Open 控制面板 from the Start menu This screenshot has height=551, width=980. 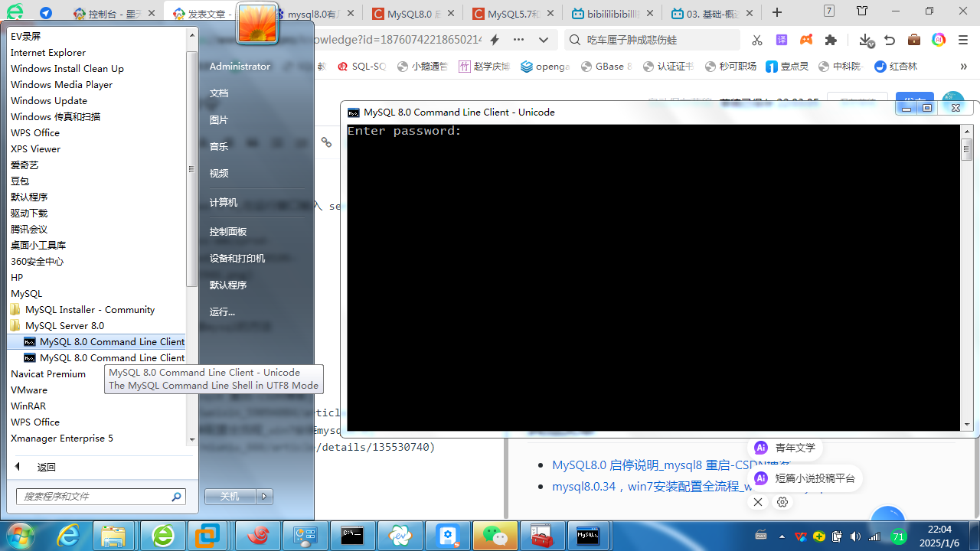pyautogui.click(x=228, y=231)
